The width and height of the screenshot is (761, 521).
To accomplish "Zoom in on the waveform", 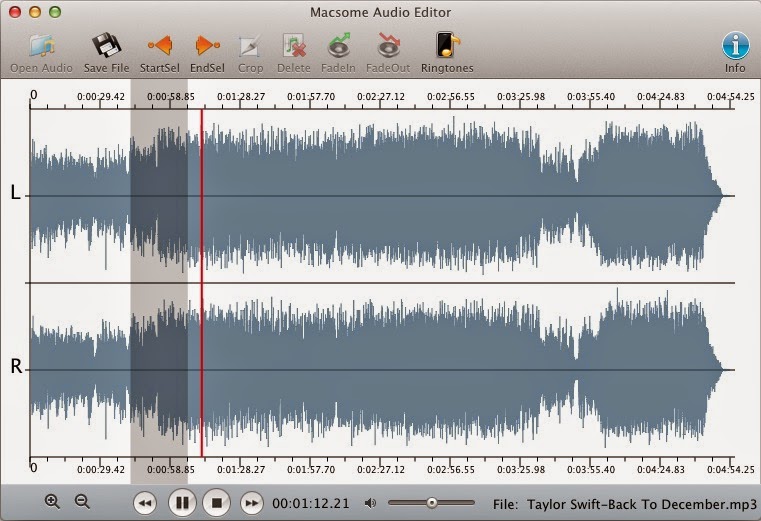I will [x=52, y=502].
